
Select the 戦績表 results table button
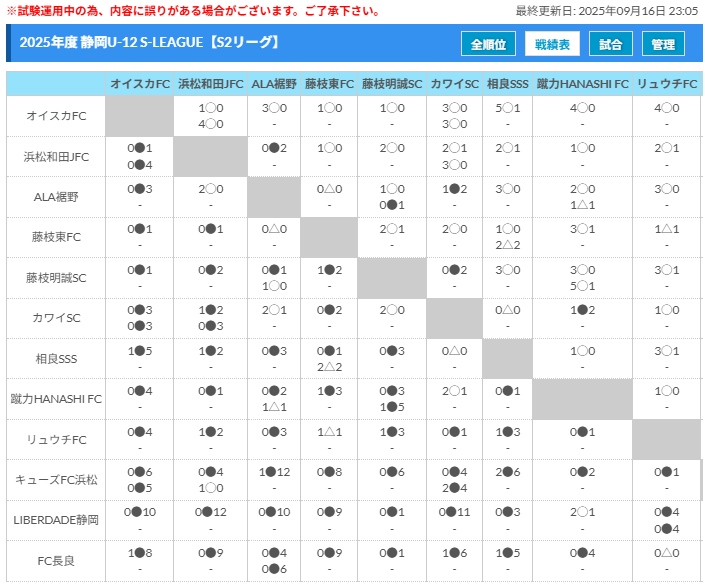coord(552,44)
